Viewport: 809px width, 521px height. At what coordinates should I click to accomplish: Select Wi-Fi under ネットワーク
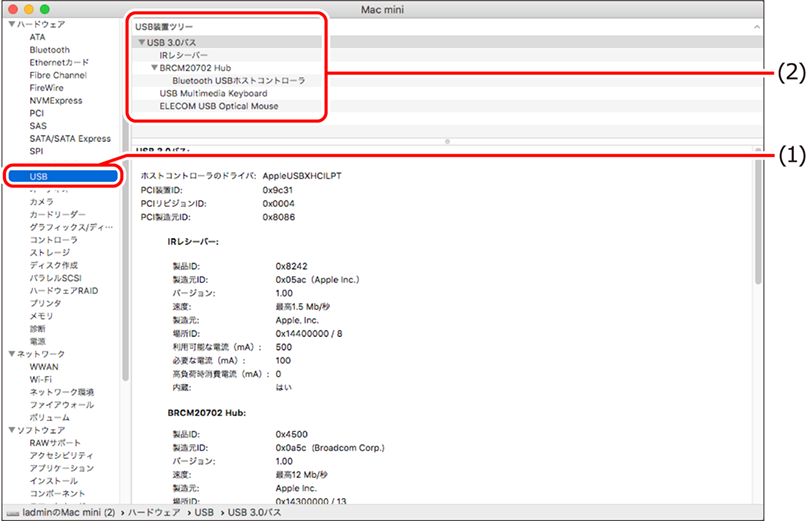click(40, 379)
